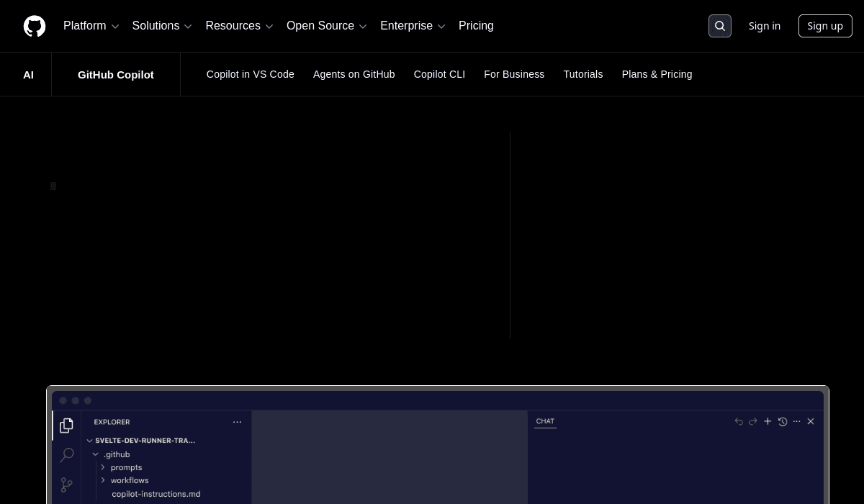Open the Copilot in VS Code tab
The width and height of the screenshot is (864, 504).
coord(251,74)
